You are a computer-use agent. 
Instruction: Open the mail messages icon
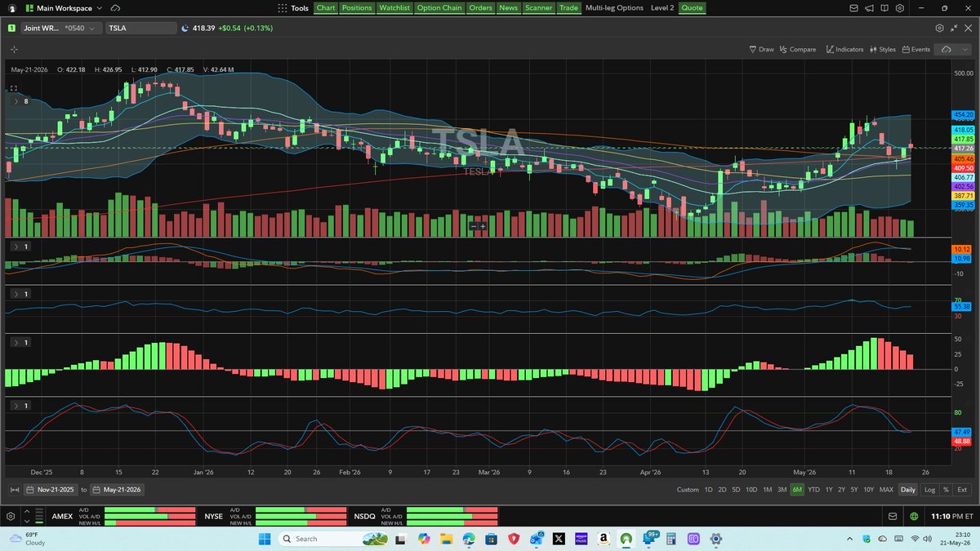[854, 8]
